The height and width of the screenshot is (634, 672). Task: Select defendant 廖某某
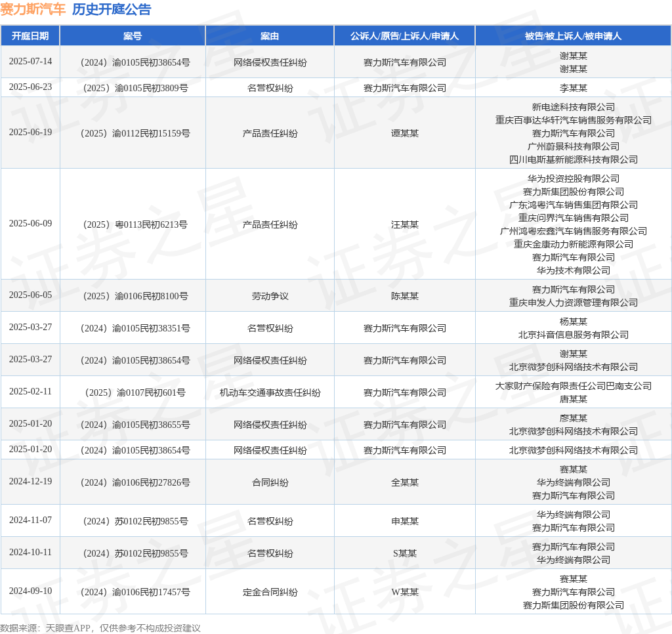point(573,418)
